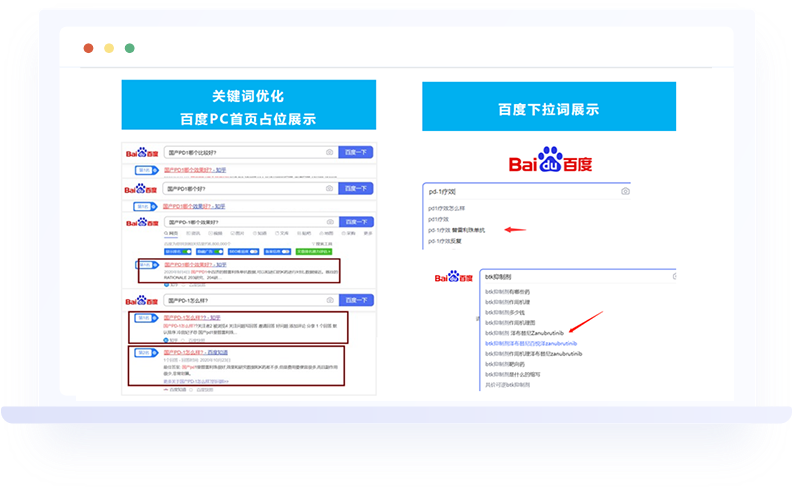
Task: Open the 搜索工具 filter link
Action: pos(322,244)
